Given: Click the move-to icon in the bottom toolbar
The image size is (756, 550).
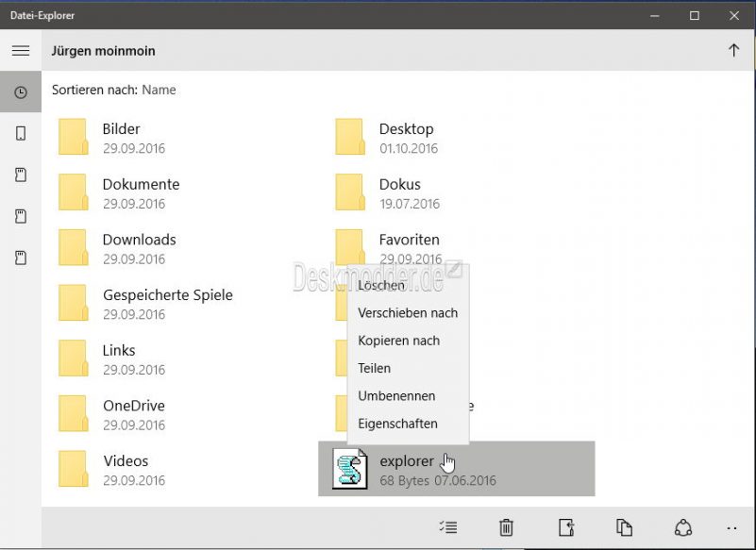Looking at the screenshot, I should pyautogui.click(x=567, y=528).
